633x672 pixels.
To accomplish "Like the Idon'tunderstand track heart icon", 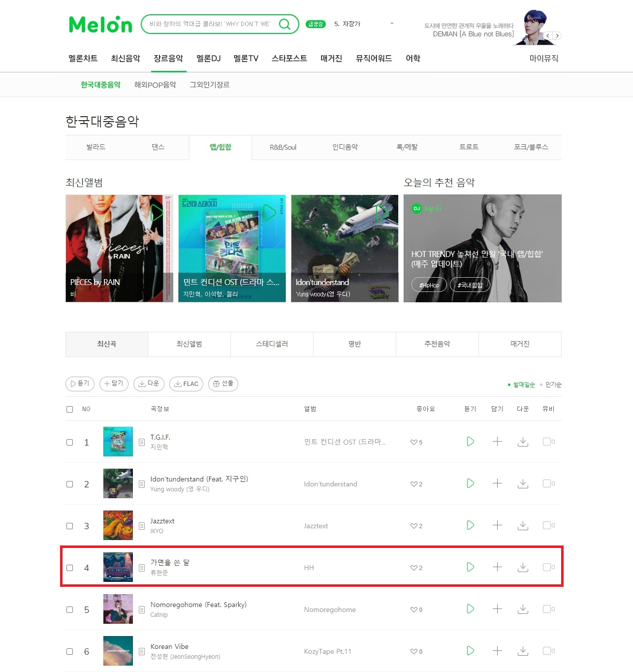I will (x=413, y=484).
